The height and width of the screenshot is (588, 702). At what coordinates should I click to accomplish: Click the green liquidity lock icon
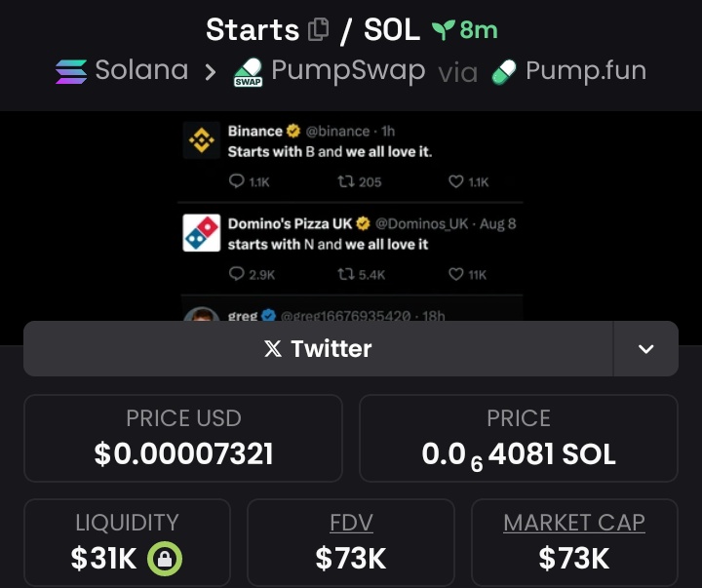tap(165, 559)
